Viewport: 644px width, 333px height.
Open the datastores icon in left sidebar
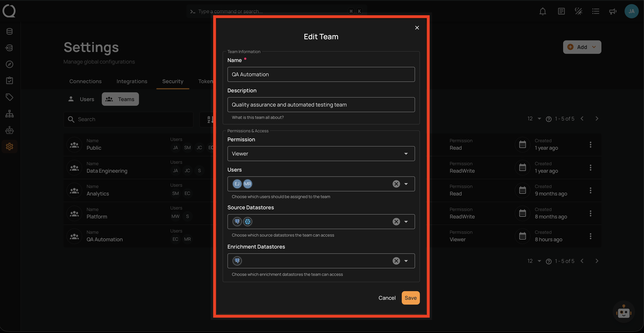[x=10, y=32]
